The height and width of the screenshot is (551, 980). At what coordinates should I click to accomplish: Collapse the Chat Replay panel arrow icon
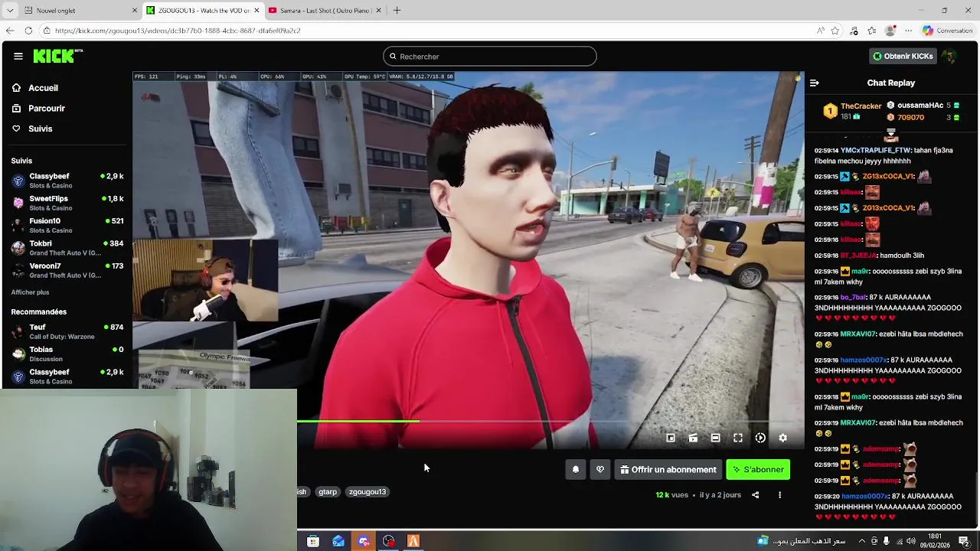[x=815, y=83]
